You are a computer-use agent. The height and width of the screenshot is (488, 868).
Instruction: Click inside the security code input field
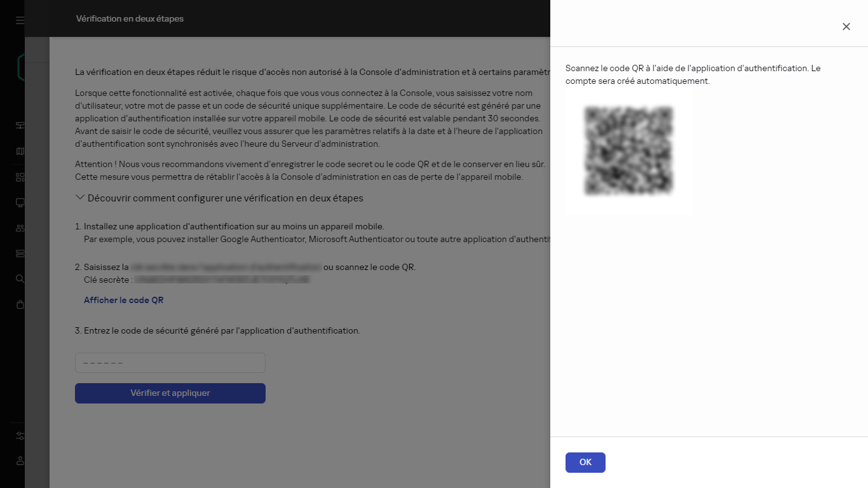click(170, 362)
